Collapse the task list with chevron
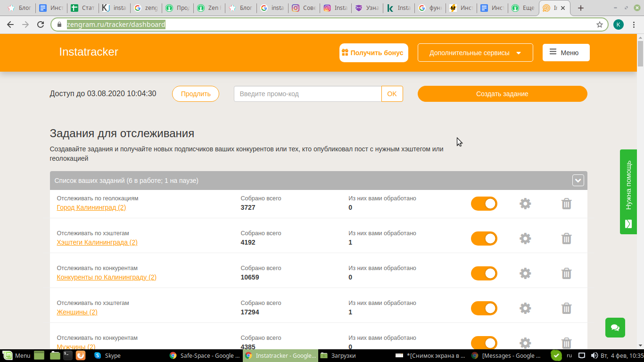This screenshot has width=644, height=362. (x=578, y=181)
